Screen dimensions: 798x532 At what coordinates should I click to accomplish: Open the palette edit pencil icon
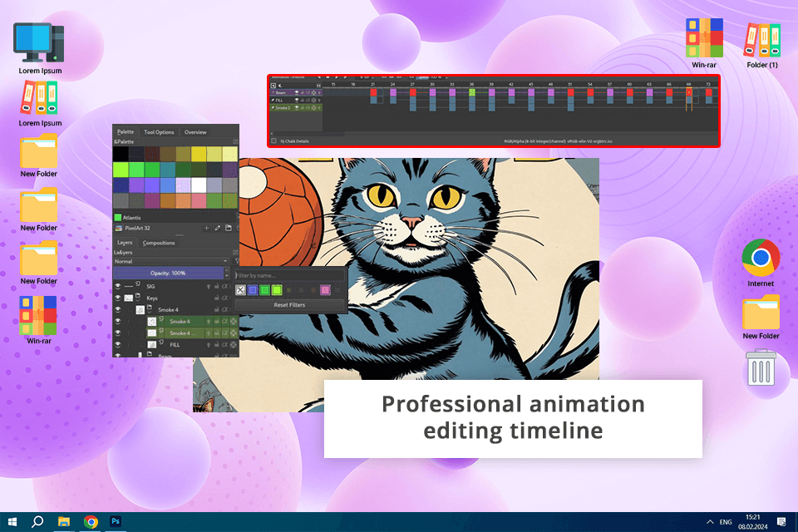coord(217,228)
